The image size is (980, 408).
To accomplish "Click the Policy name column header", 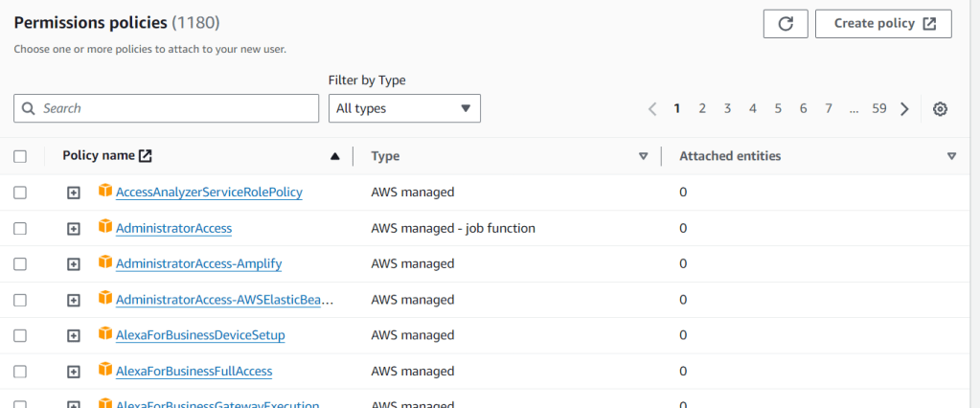I will point(99,155).
